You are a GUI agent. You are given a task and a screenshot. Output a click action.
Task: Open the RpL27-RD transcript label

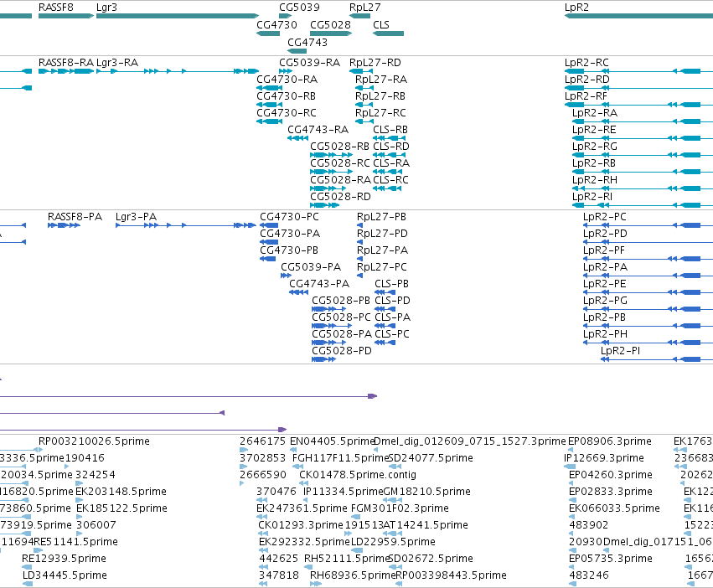[x=375, y=62]
